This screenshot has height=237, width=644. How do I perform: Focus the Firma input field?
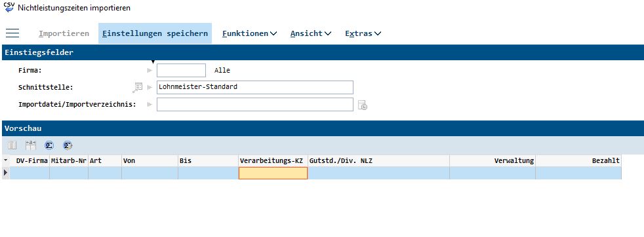[181, 71]
